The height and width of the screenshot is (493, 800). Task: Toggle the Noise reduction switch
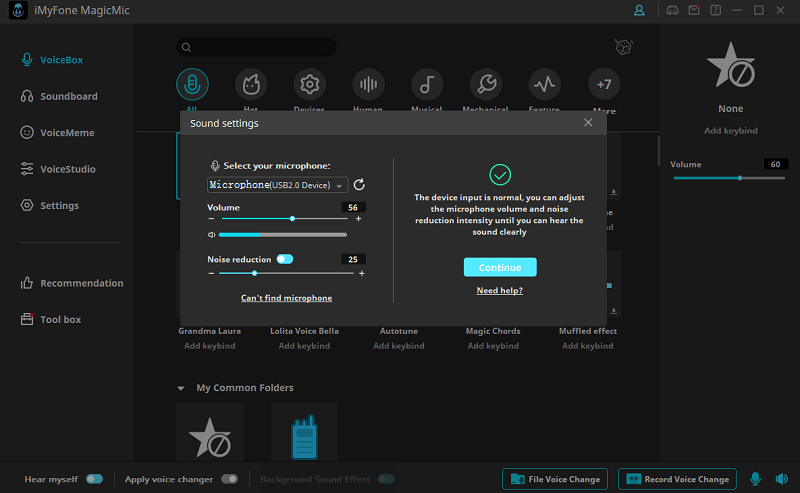[x=285, y=259]
